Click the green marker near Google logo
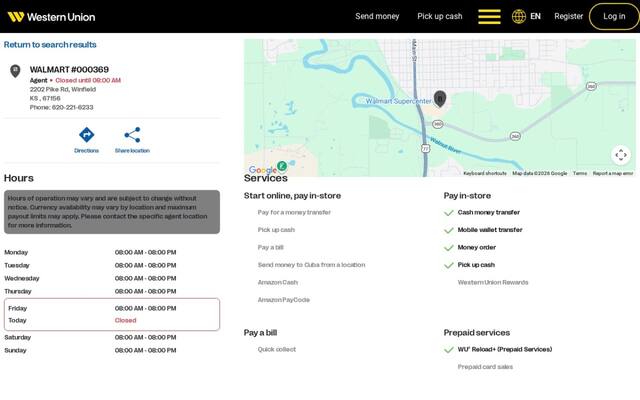 click(x=282, y=166)
